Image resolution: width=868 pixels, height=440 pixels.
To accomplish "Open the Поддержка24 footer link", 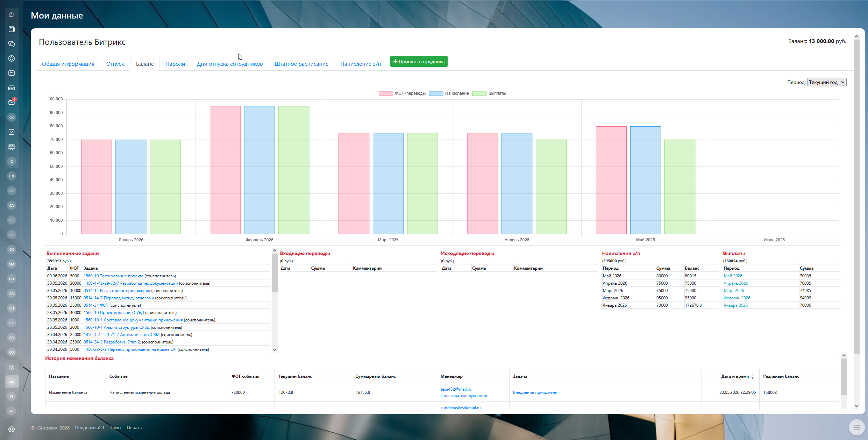I will [90, 428].
